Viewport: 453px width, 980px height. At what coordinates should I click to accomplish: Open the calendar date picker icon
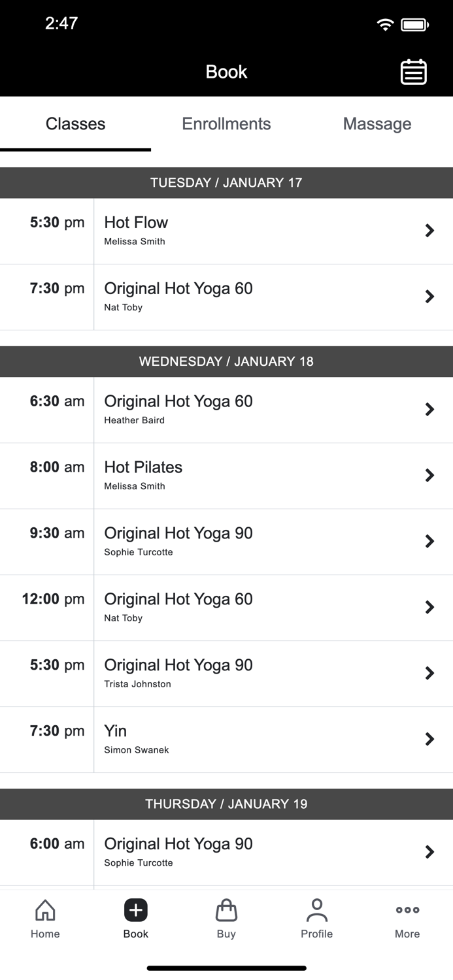[x=413, y=72]
